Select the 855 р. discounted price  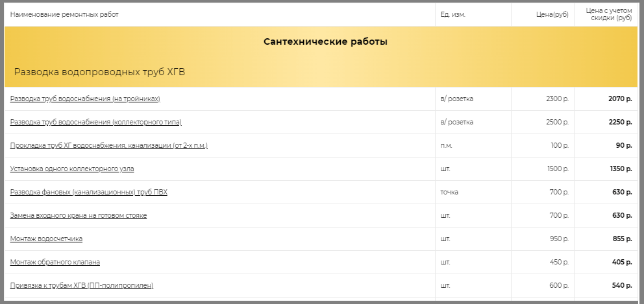[x=622, y=239]
